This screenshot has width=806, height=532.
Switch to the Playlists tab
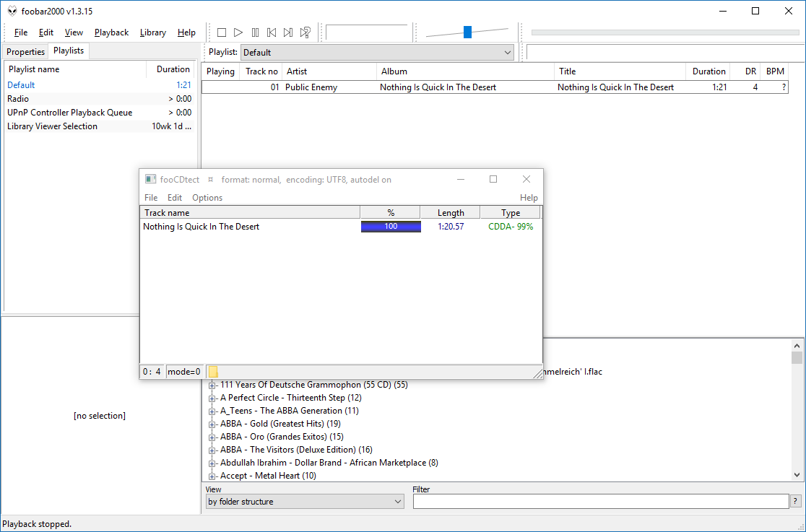(x=69, y=51)
